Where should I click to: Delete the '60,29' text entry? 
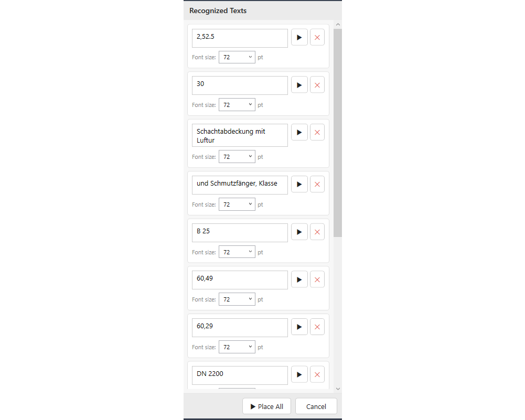pyautogui.click(x=317, y=327)
